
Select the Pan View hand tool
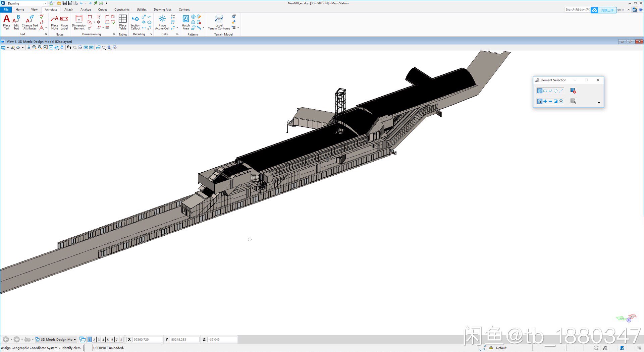(x=62, y=47)
